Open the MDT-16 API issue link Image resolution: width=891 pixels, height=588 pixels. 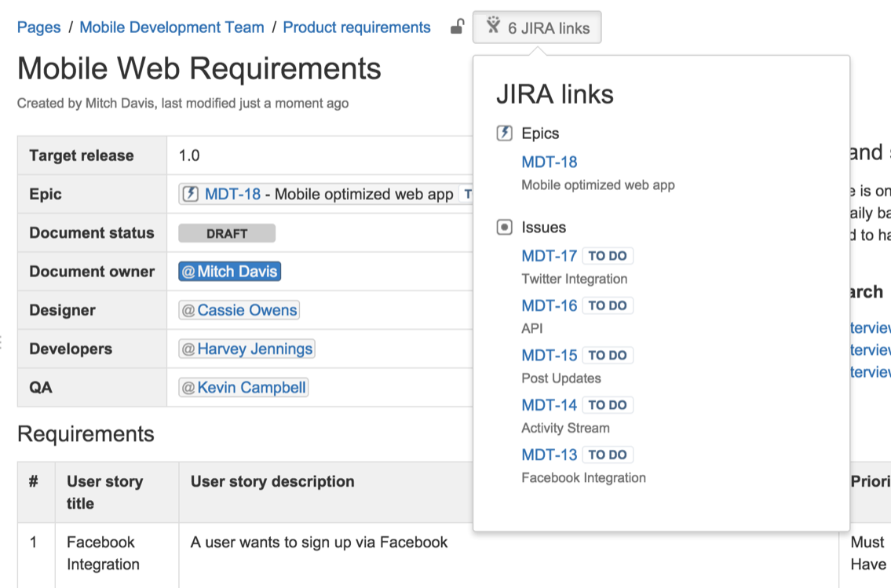click(549, 305)
